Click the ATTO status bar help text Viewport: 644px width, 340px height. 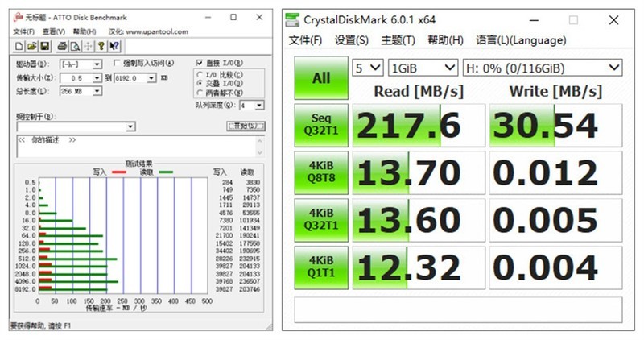[41, 326]
